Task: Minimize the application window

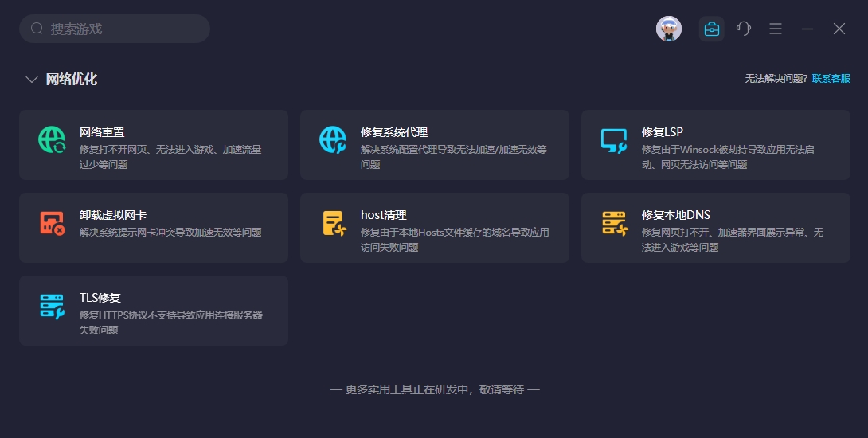Action: [807, 29]
